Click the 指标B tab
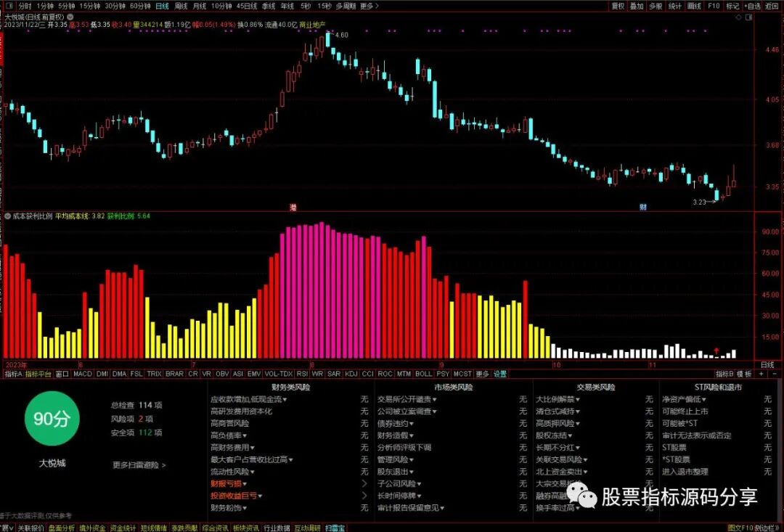The image size is (784, 532). click(724, 374)
